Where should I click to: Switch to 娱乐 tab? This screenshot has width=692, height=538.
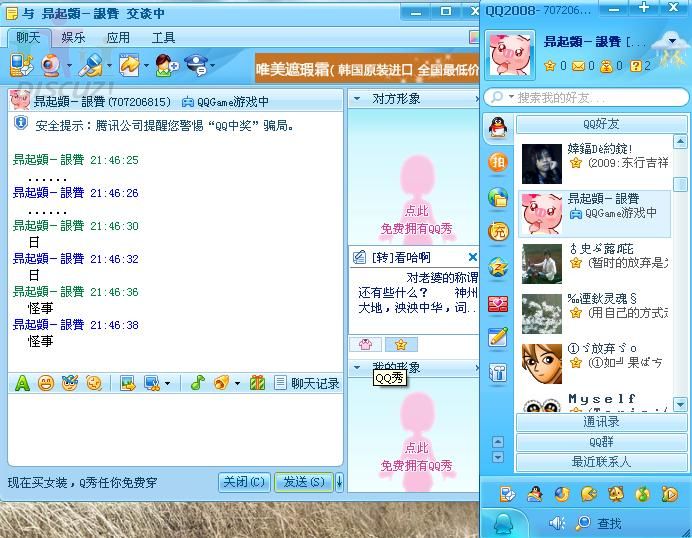73,38
